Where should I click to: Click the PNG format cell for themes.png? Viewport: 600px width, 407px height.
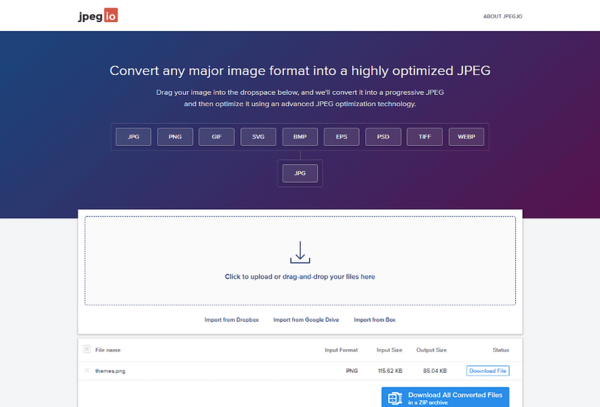click(352, 371)
